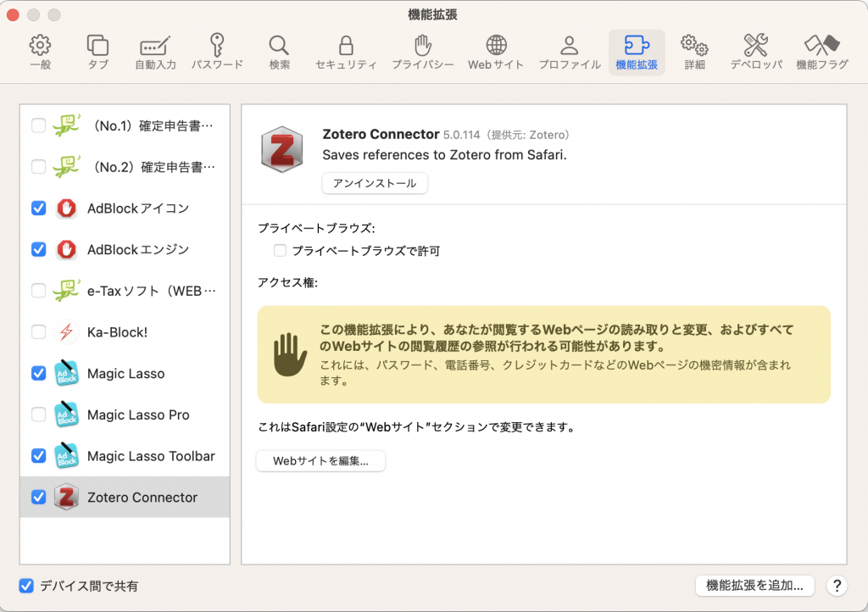The height and width of the screenshot is (612, 868).
Task: Click the Webサイトを編集... button
Action: point(320,461)
